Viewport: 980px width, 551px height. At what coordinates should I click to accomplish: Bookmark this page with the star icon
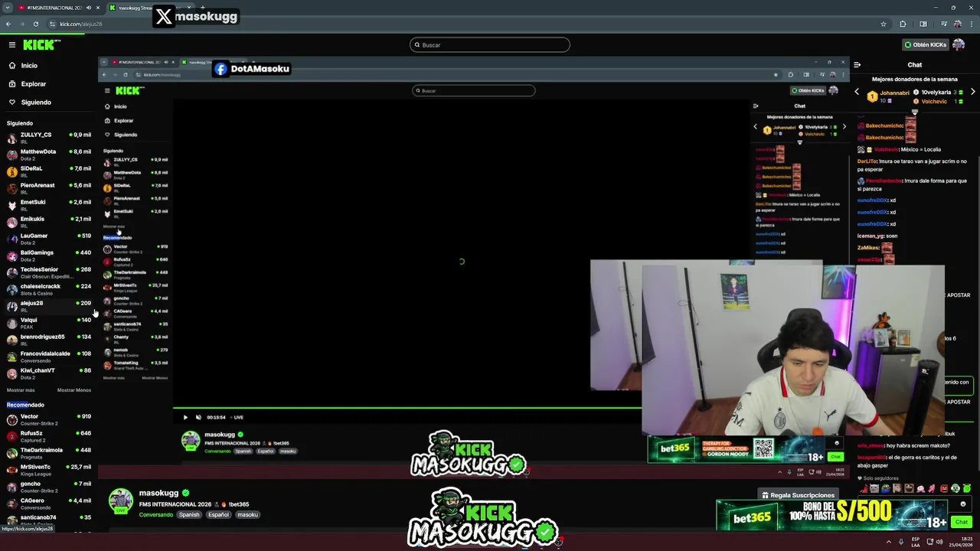point(884,24)
